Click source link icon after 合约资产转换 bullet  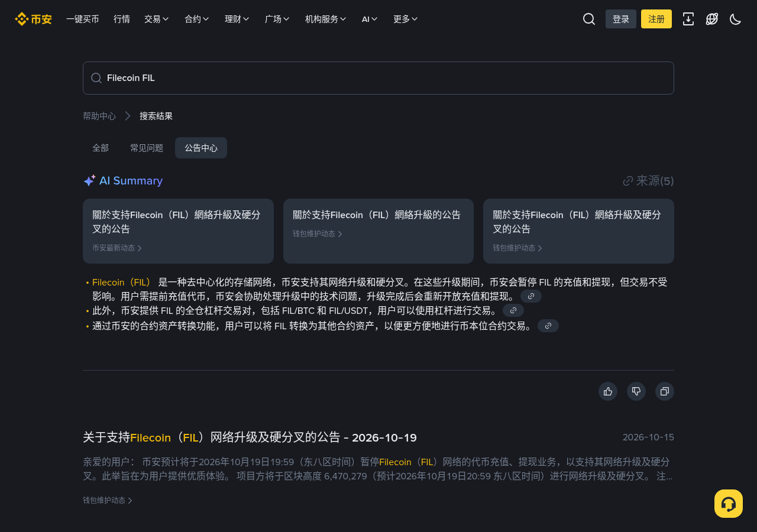(548, 326)
